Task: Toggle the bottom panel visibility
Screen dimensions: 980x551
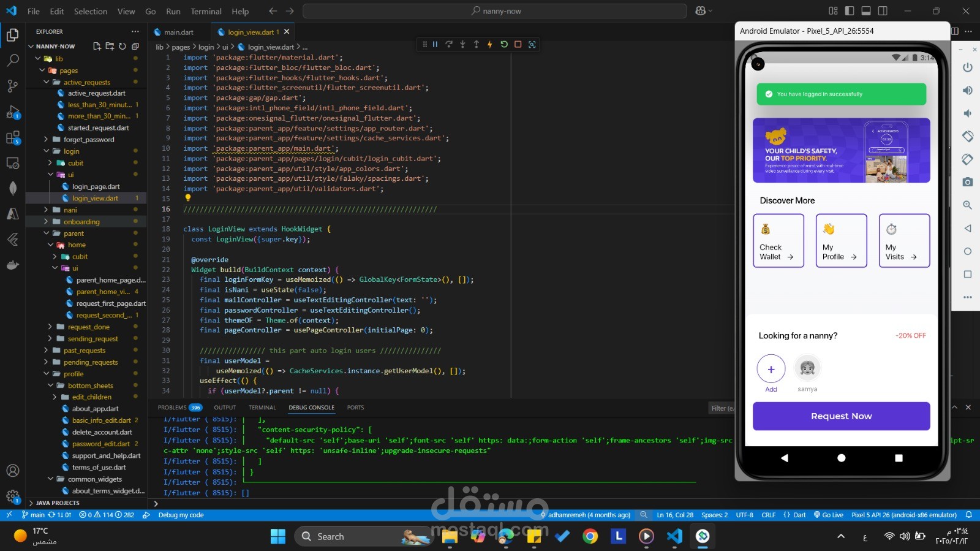Action: click(866, 11)
